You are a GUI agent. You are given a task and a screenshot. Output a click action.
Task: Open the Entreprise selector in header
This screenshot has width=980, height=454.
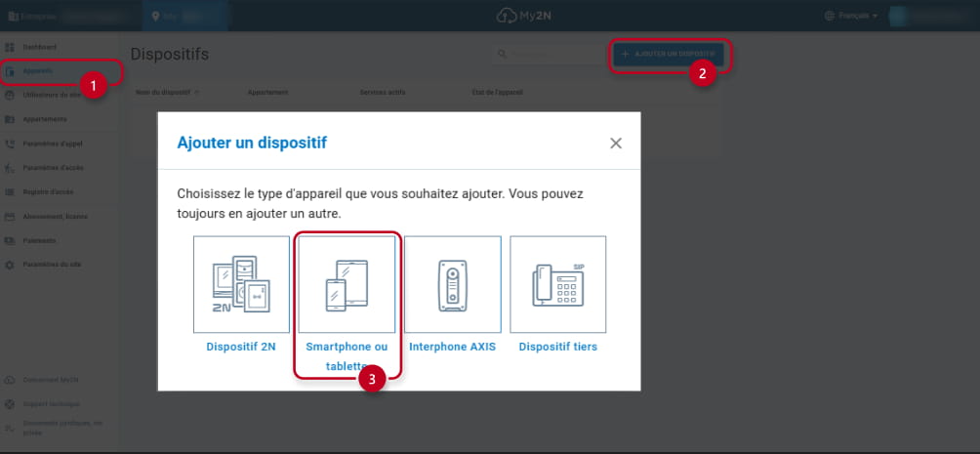68,16
